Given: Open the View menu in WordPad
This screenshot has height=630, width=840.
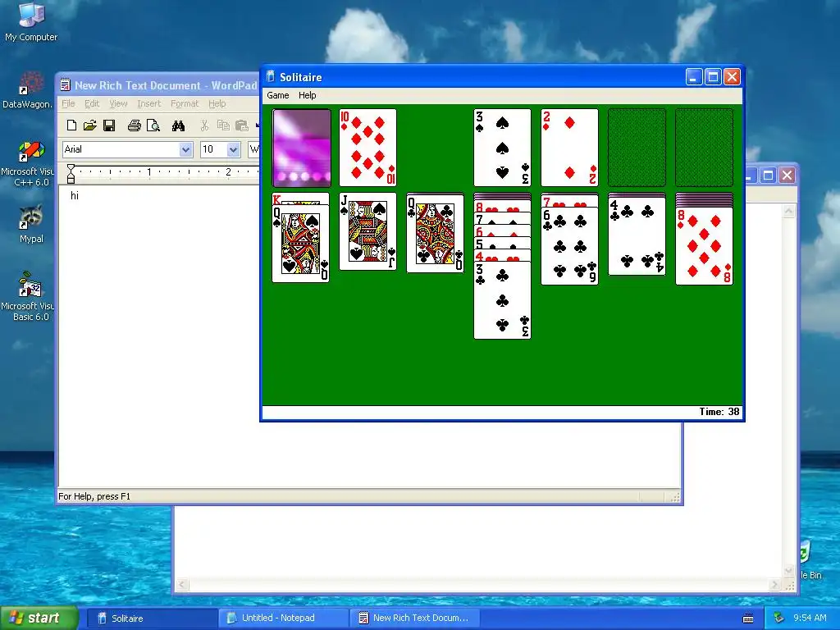Looking at the screenshot, I should coord(118,103).
